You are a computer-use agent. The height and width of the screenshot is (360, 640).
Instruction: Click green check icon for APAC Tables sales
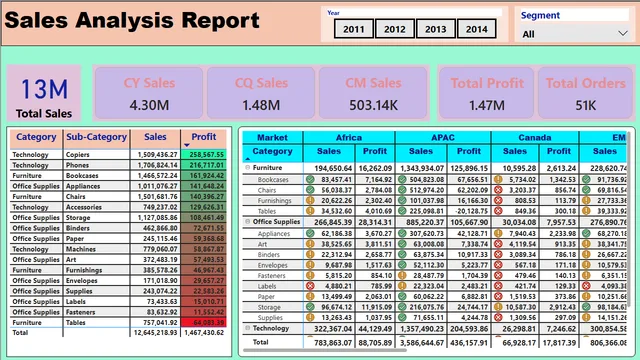[402, 211]
